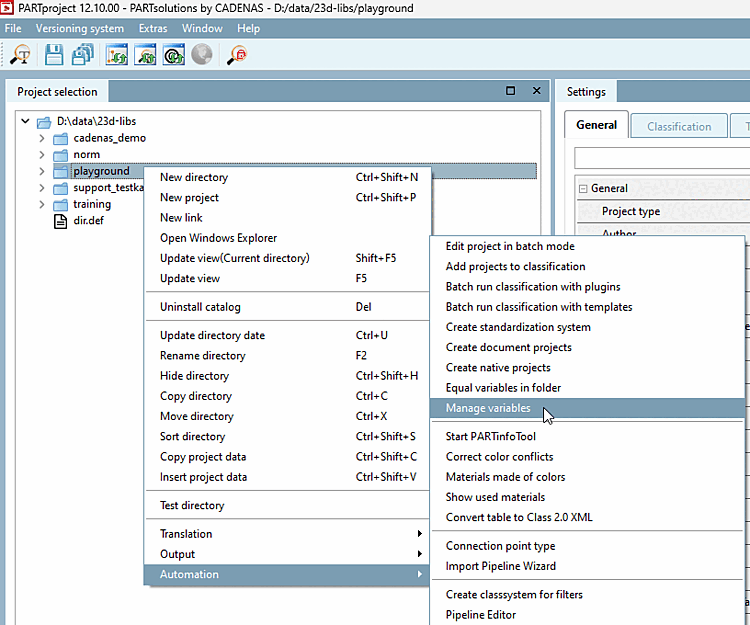
Task: Click the multiple floppy disks save-all icon
Action: [x=82, y=56]
